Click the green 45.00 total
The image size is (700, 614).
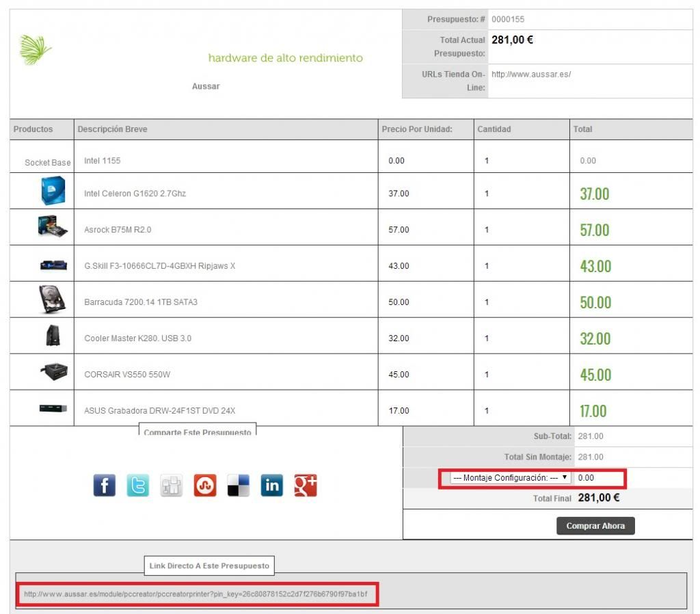pyautogui.click(x=595, y=375)
